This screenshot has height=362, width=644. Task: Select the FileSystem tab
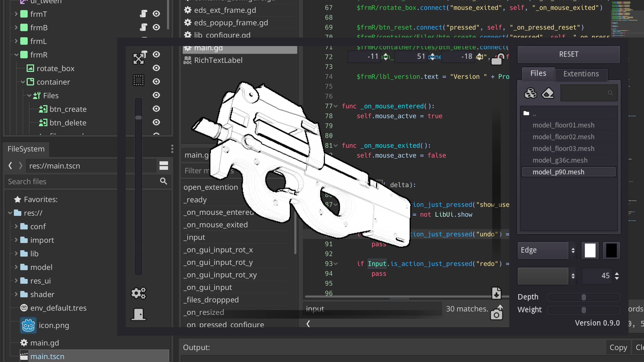[x=26, y=149]
